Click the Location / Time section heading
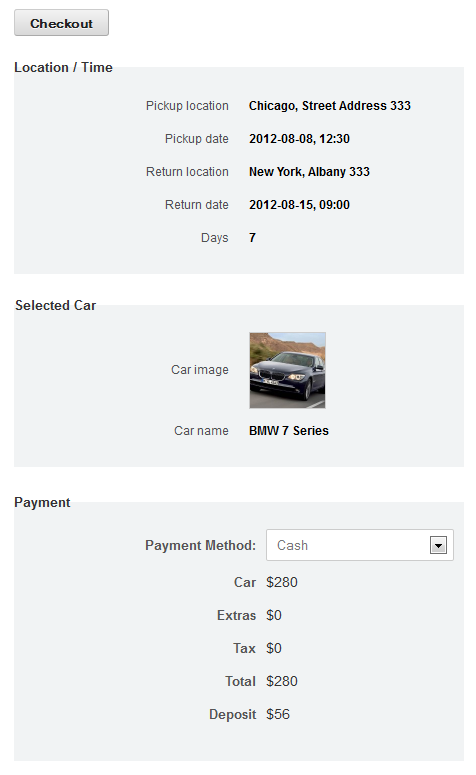The width and height of the screenshot is (476, 775). [x=63, y=67]
